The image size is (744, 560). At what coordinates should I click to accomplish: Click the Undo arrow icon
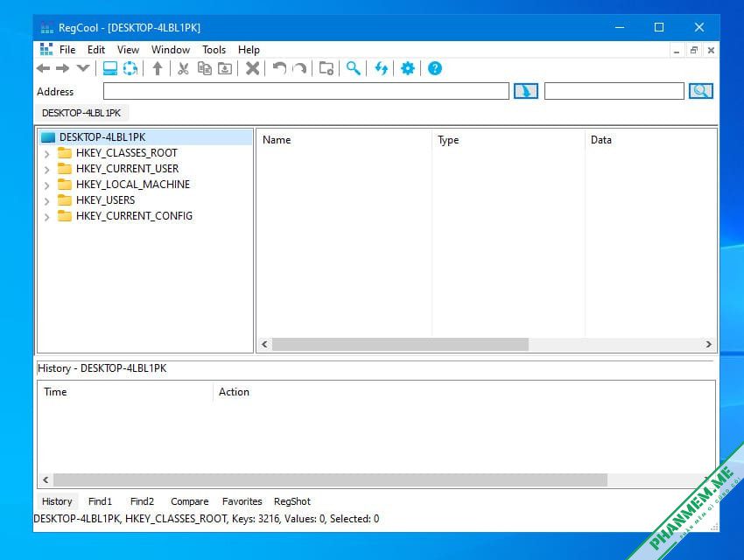tap(279, 69)
